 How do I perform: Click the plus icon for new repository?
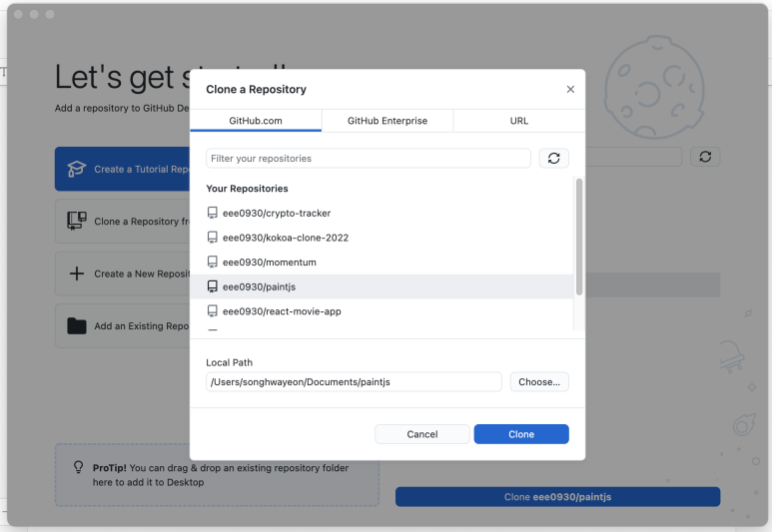(76, 273)
